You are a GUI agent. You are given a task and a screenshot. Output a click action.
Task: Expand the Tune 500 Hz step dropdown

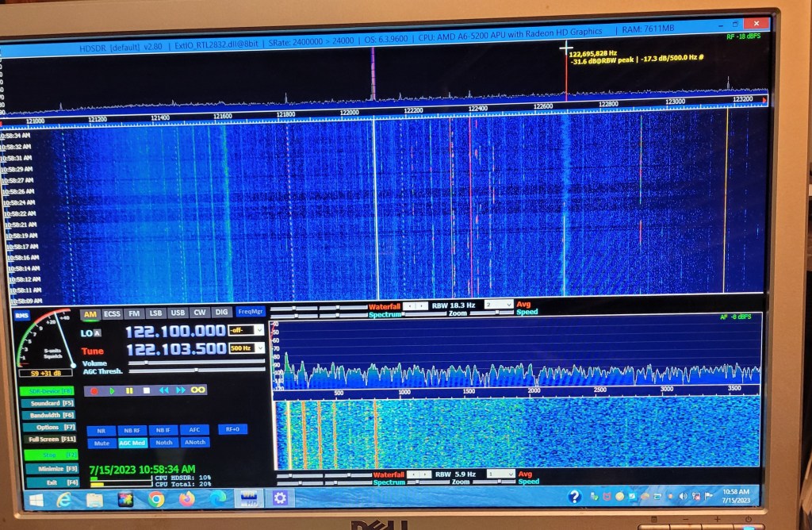(247, 348)
